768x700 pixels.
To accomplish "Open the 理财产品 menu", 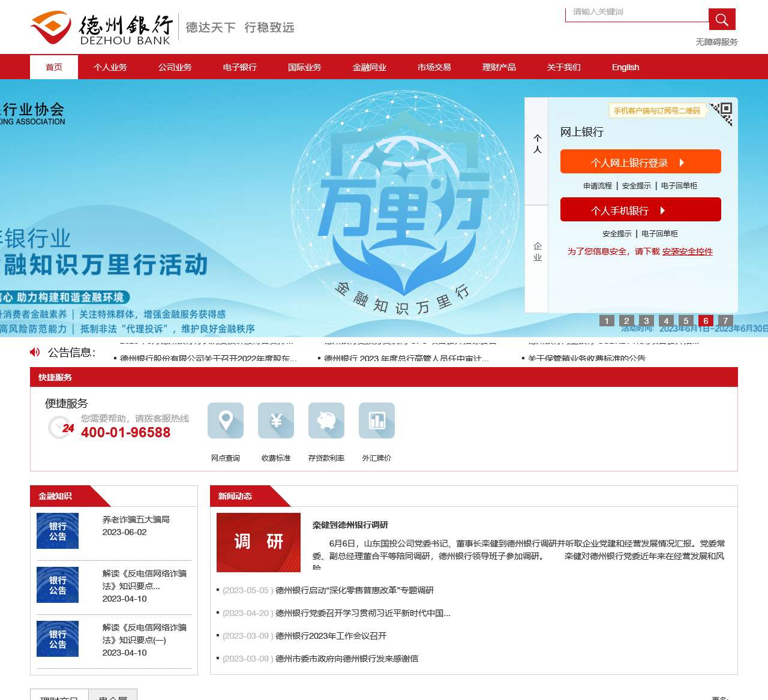I will 499,67.
